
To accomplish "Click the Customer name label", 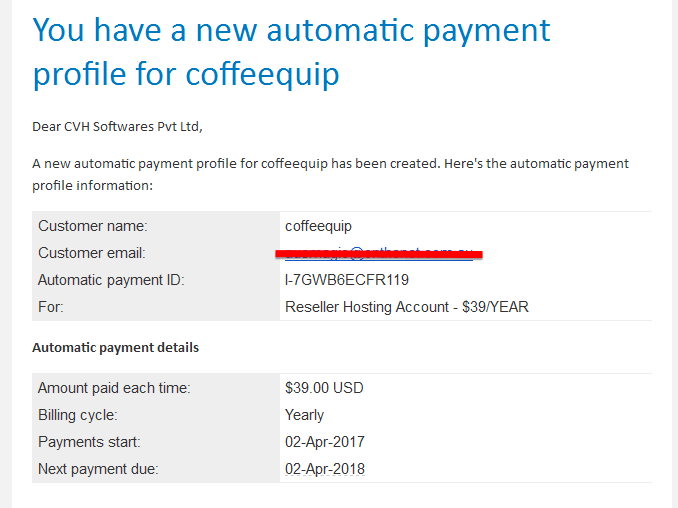I will pos(93,226).
